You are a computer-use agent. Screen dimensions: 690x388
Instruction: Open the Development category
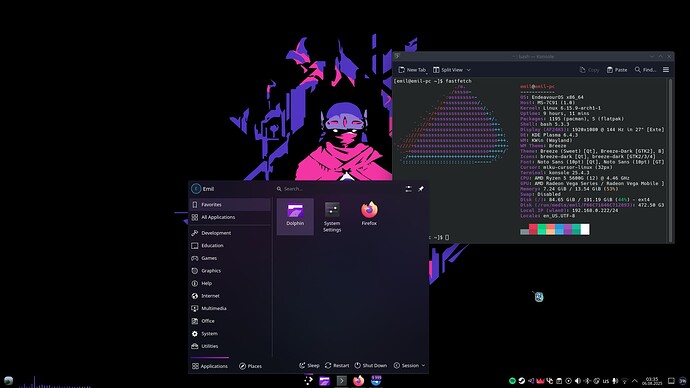click(230, 233)
